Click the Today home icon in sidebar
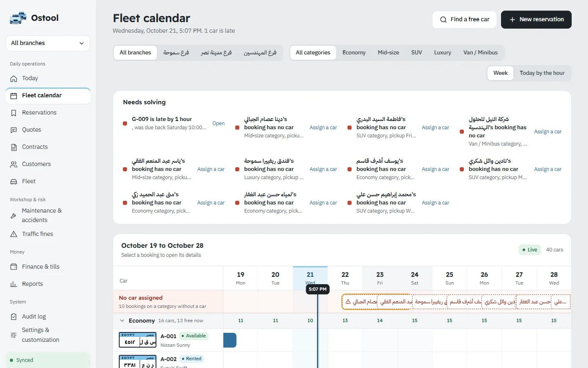This screenshot has width=588, height=368. pyautogui.click(x=14, y=79)
